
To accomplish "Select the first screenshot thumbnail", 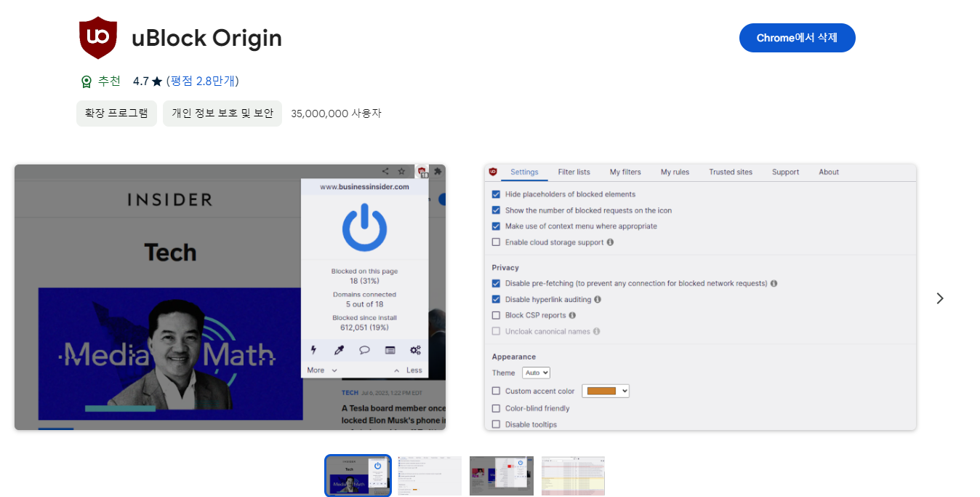I will click(358, 476).
